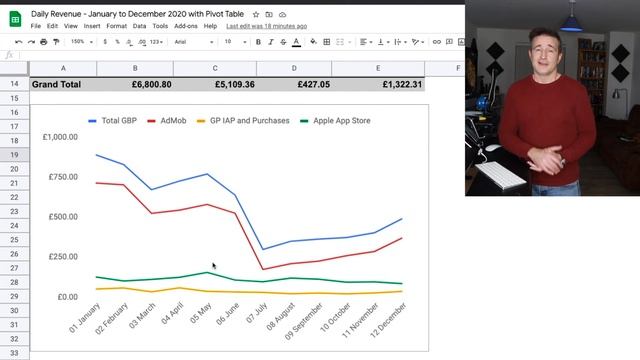Print the spreadsheet
640x360 pixels.
tap(44, 42)
